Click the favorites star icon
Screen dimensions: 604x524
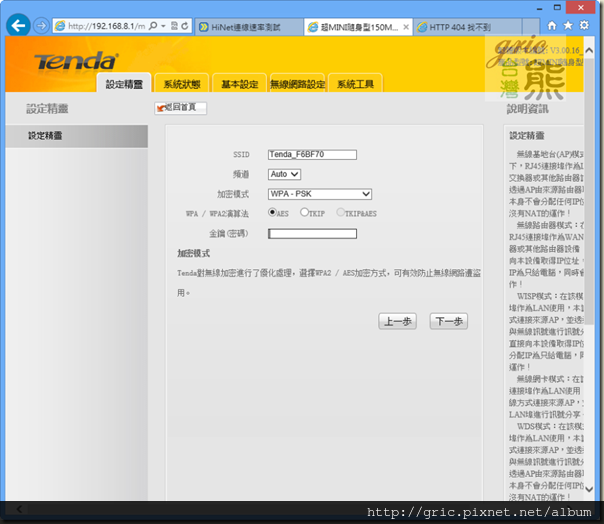point(568,25)
